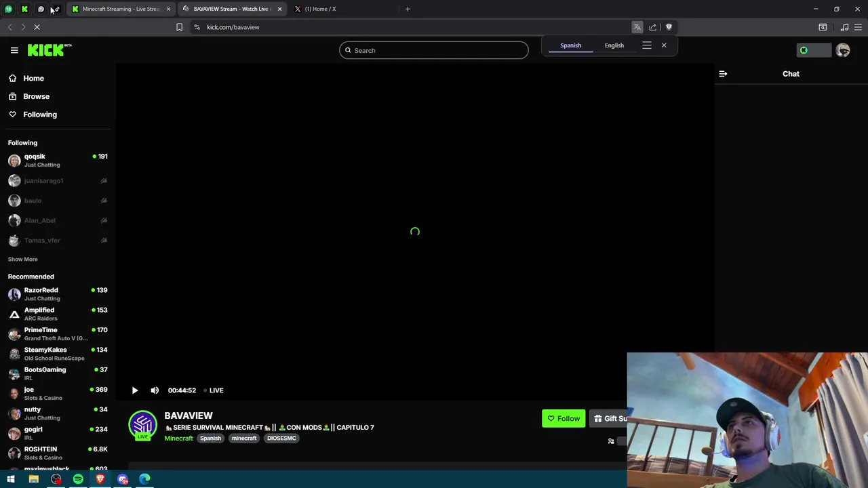Open Microsoft Edge from taskbar
The image size is (868, 488).
(x=145, y=479)
